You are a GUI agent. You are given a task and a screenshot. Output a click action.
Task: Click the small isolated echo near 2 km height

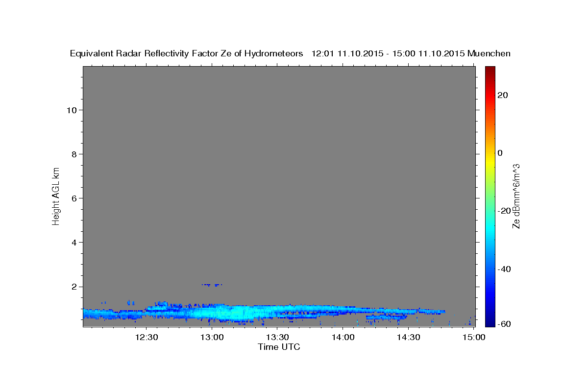tap(212, 285)
